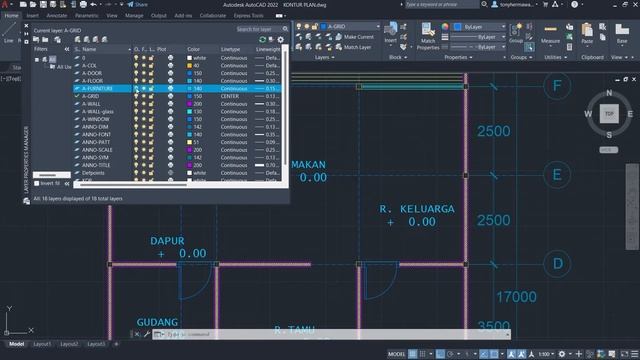Open linetype ByLayer dropdown in Properties
This screenshot has width=640, height=360.
coord(478,47)
